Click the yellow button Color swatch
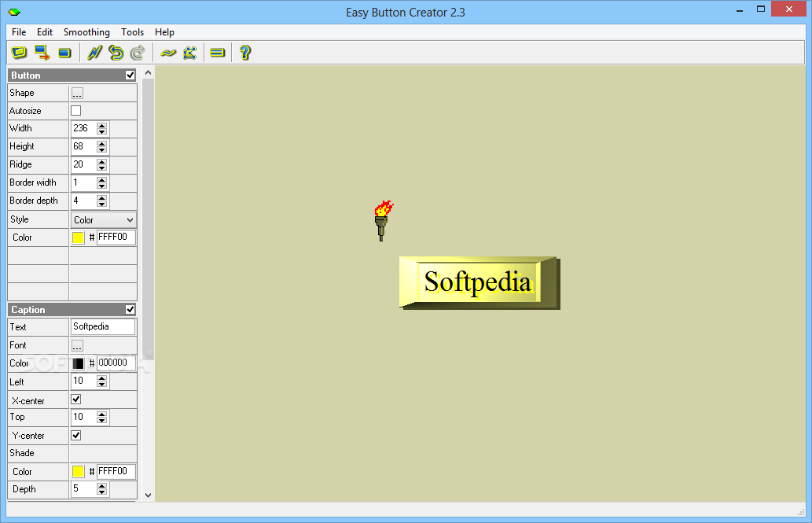812x523 pixels. pos(78,238)
